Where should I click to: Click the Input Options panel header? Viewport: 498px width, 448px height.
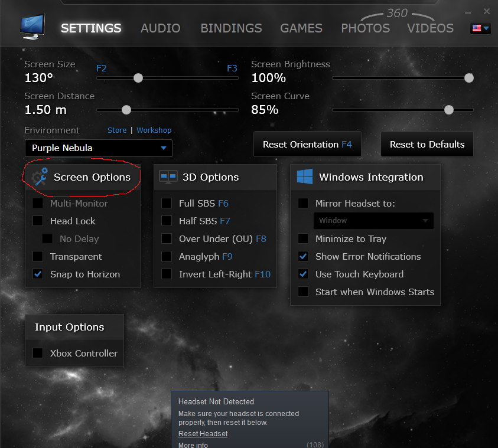[74, 327]
